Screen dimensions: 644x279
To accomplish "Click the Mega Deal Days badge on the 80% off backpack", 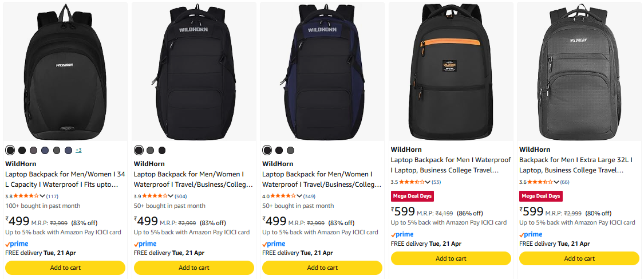I will 540,196.
